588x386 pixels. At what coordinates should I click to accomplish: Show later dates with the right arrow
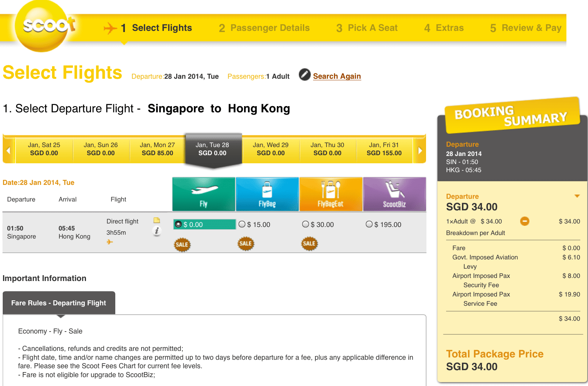[x=420, y=150]
